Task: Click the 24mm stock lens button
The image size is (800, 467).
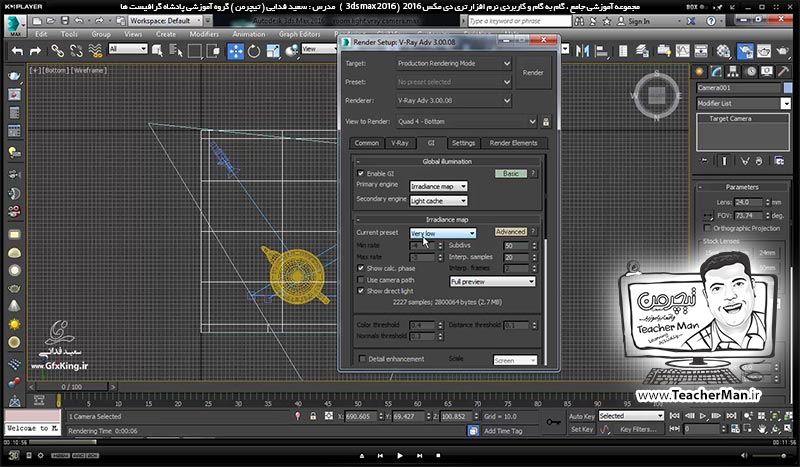Action: point(767,253)
